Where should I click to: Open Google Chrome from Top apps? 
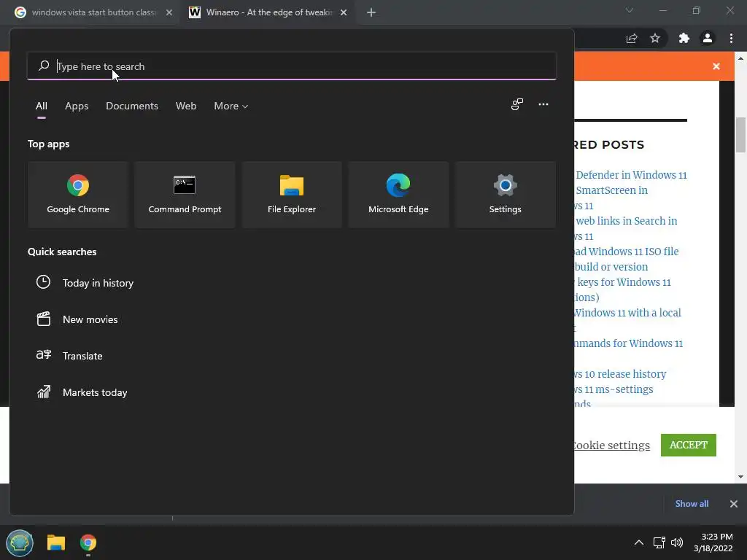(x=78, y=194)
